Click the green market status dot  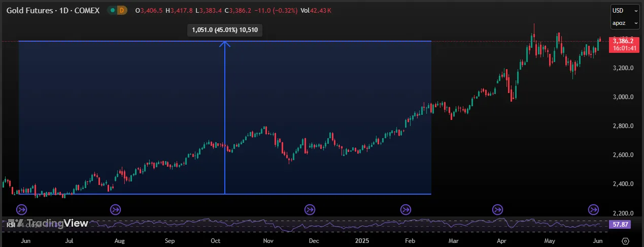pos(111,10)
